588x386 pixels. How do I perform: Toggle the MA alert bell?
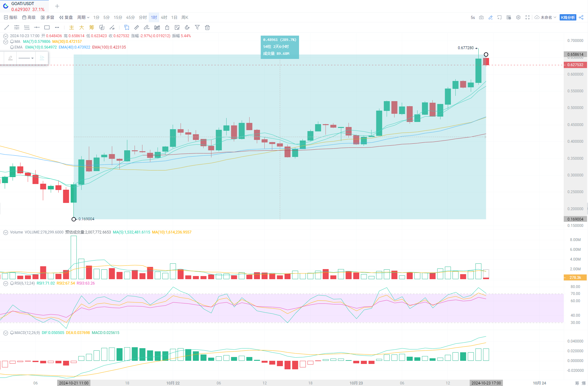tap(12, 42)
